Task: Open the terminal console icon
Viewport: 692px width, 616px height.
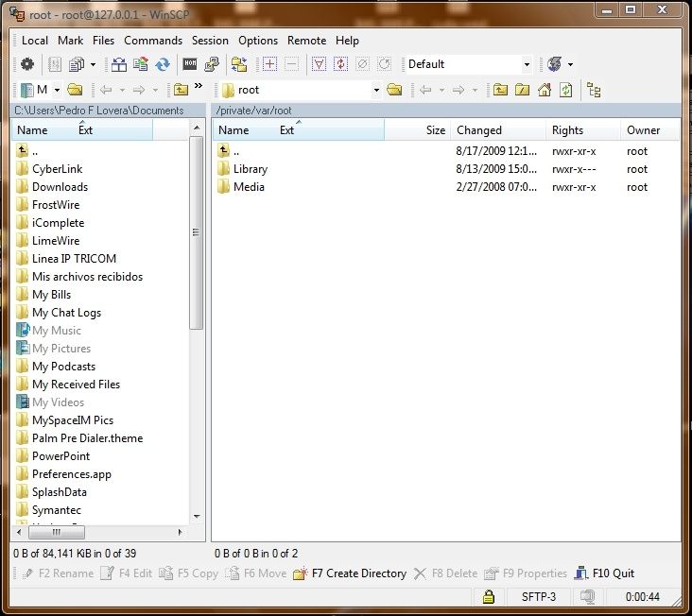Action: pos(190,64)
